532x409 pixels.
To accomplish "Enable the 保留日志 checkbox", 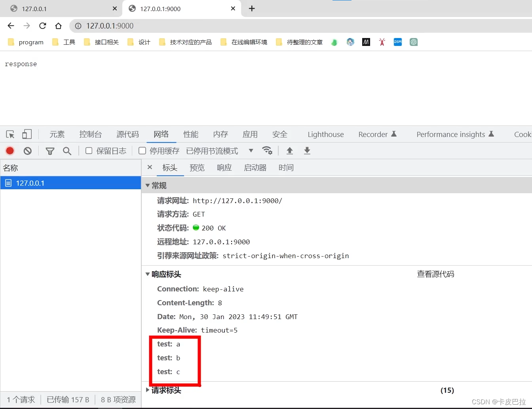I will pos(89,150).
